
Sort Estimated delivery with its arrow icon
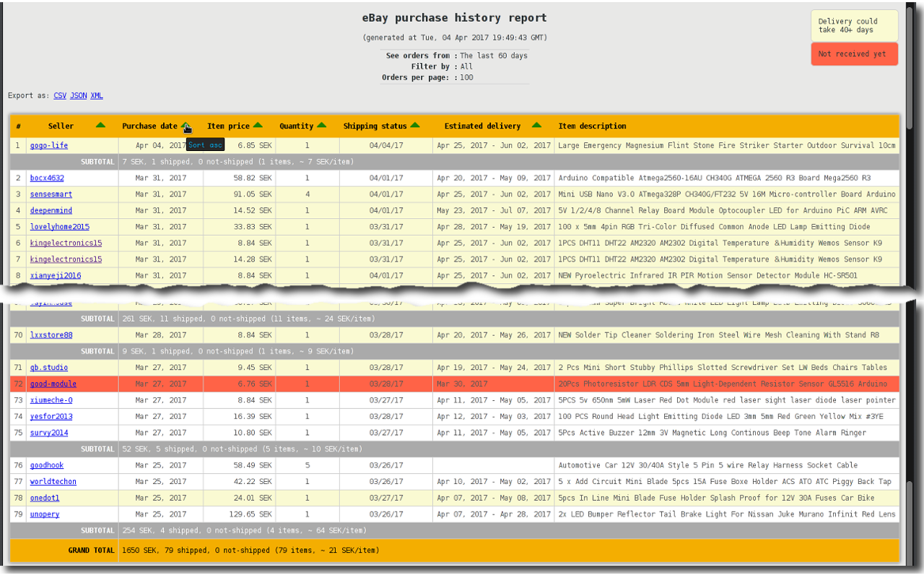click(x=536, y=125)
